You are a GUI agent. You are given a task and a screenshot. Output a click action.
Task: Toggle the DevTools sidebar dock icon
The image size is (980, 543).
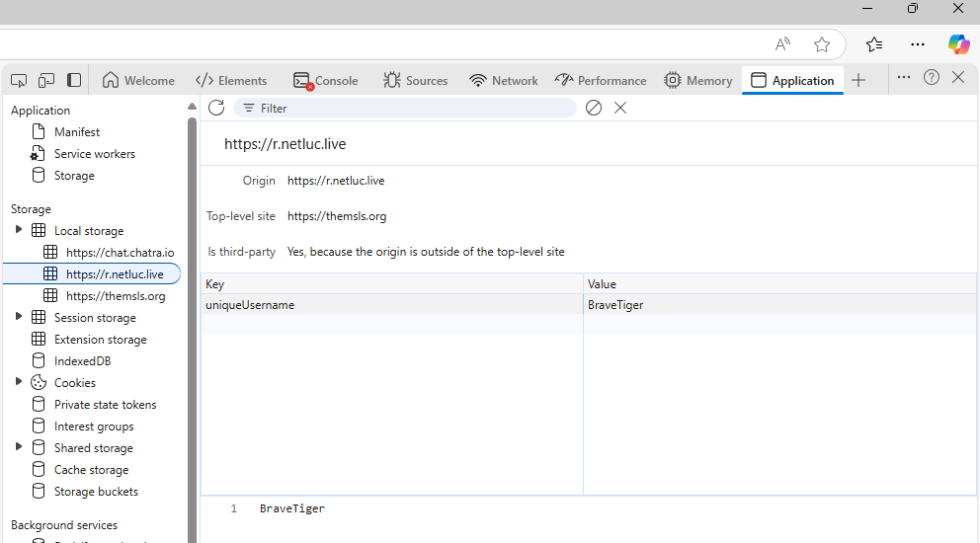[74, 80]
